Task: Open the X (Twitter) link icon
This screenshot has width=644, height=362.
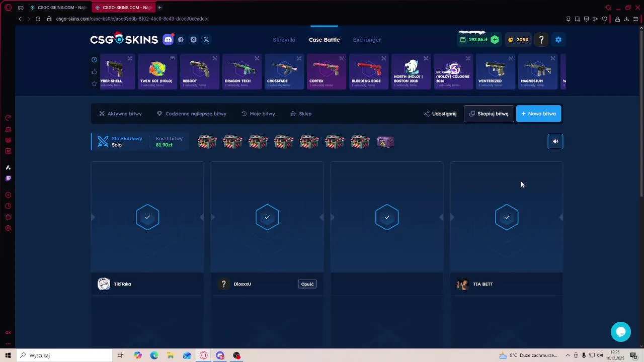Action: (x=206, y=40)
